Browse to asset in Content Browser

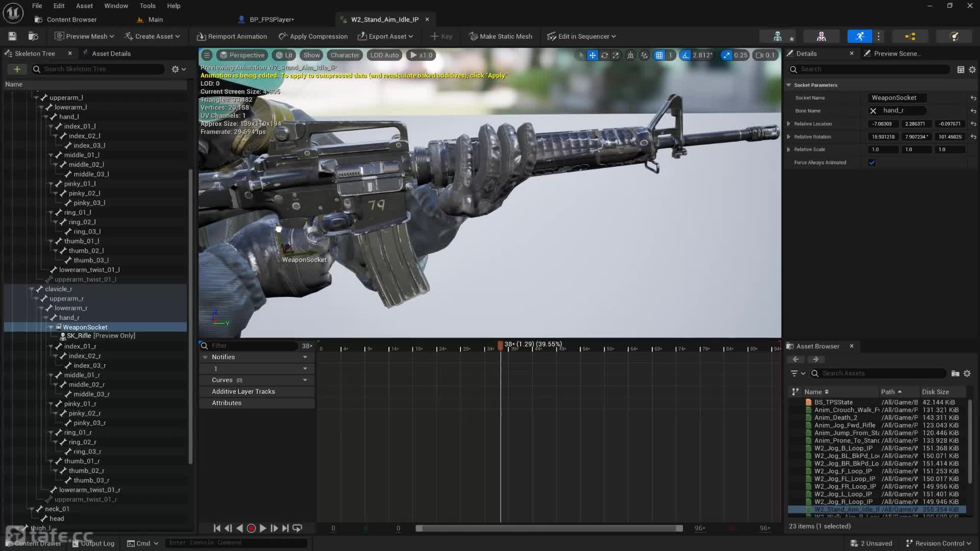[x=33, y=36]
